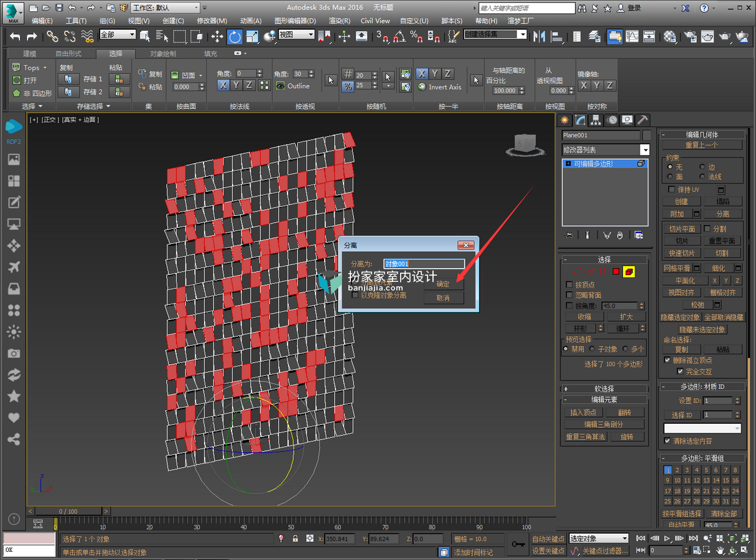The width and height of the screenshot is (756, 560).
Task: Switch to the 对象绘制 ribbon tab
Action: click(163, 54)
